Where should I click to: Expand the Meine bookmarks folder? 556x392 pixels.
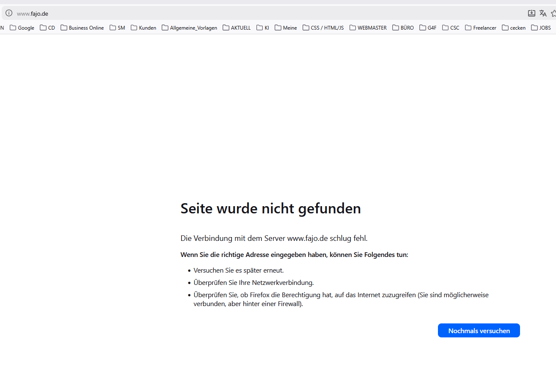(286, 28)
